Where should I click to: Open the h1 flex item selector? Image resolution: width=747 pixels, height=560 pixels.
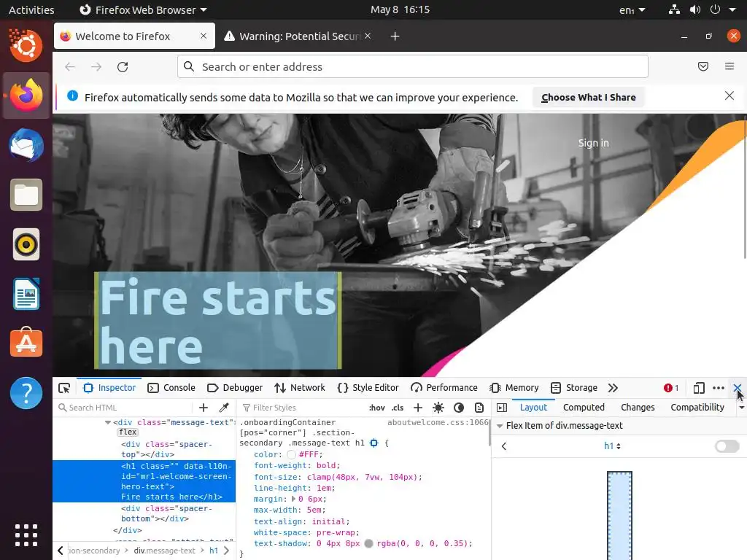pyautogui.click(x=612, y=446)
